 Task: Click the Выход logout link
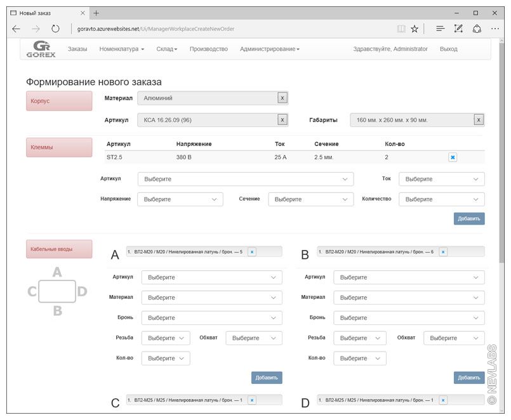[x=448, y=49]
